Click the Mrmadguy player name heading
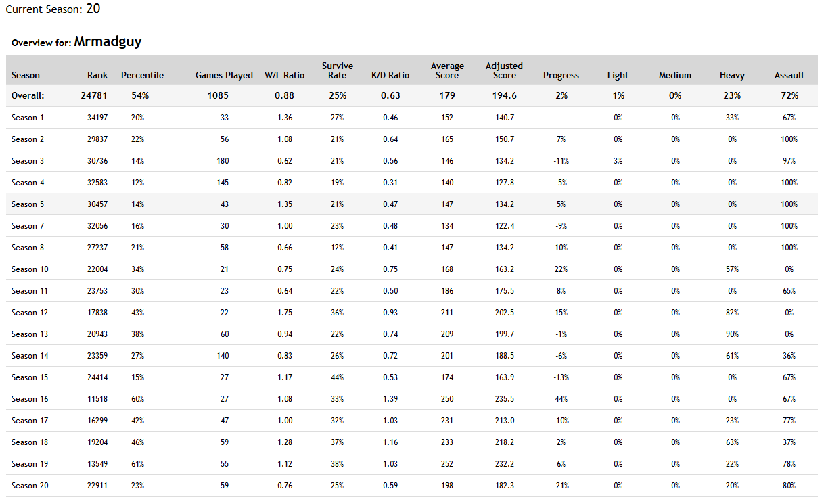Viewport: 826px width, 504px height. pyautogui.click(x=108, y=42)
